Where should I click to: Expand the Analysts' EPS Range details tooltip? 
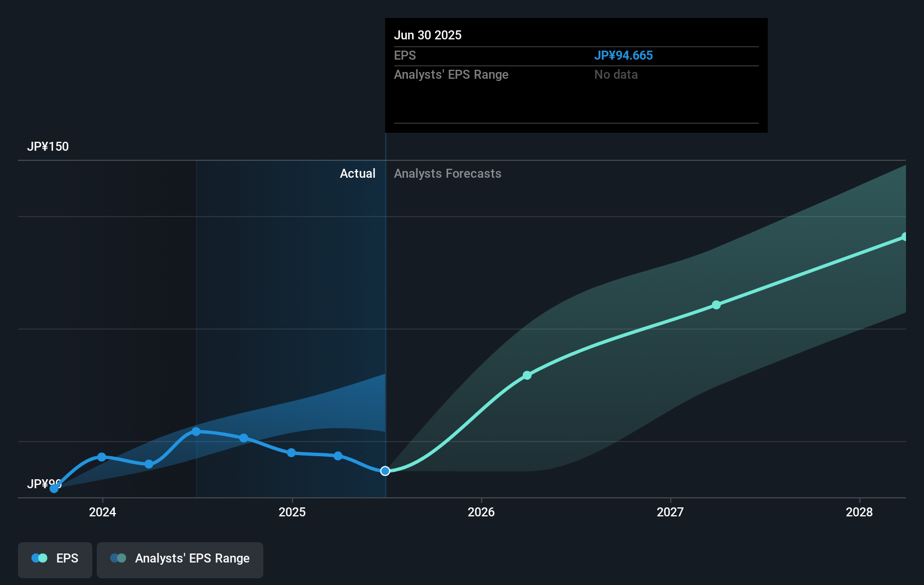pyautogui.click(x=451, y=74)
